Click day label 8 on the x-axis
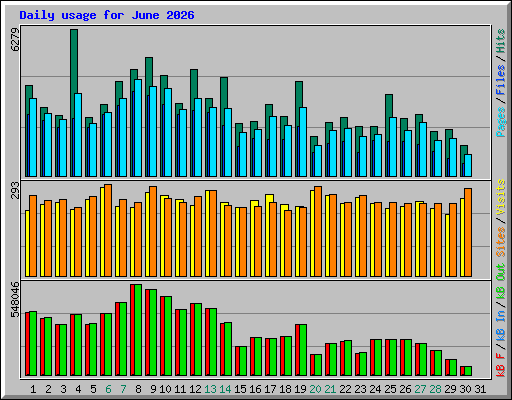 pos(138,389)
